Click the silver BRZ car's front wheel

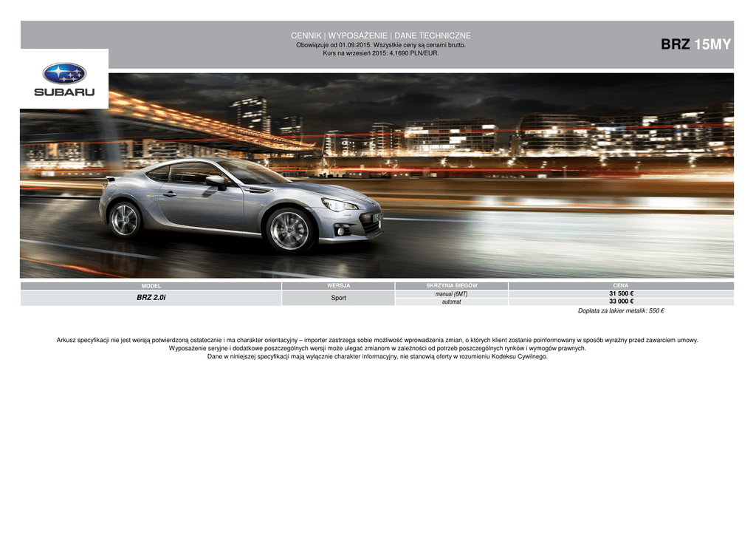point(289,229)
